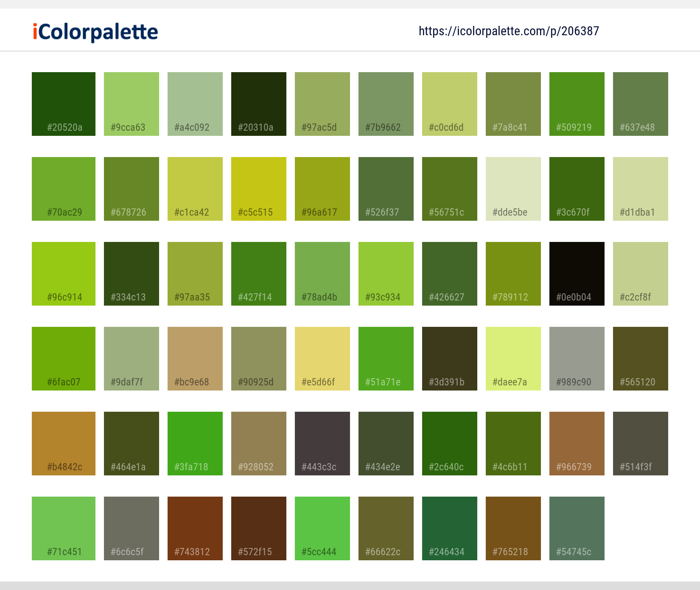Click the #97ac5d swatch
The width and height of the screenshot is (700, 590).
pyautogui.click(x=322, y=104)
